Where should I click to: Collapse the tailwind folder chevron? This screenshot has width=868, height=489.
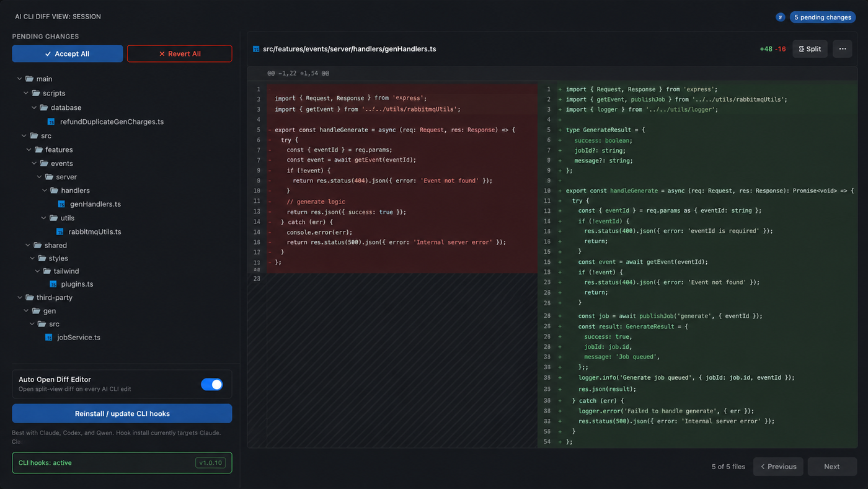click(x=37, y=271)
